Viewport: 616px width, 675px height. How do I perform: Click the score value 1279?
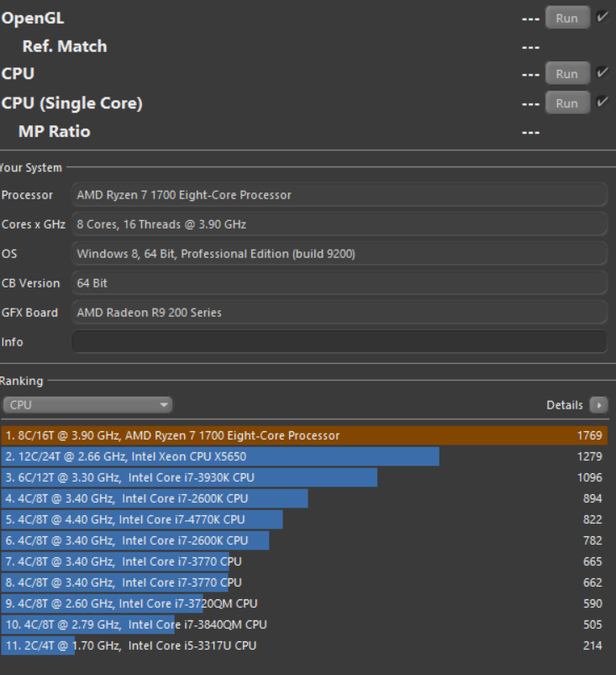point(589,456)
